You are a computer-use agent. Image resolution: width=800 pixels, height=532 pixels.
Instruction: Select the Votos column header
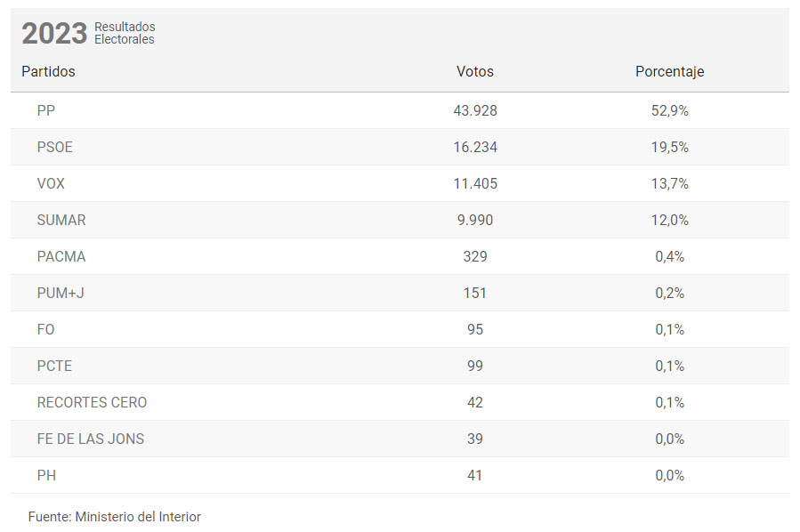[475, 71]
